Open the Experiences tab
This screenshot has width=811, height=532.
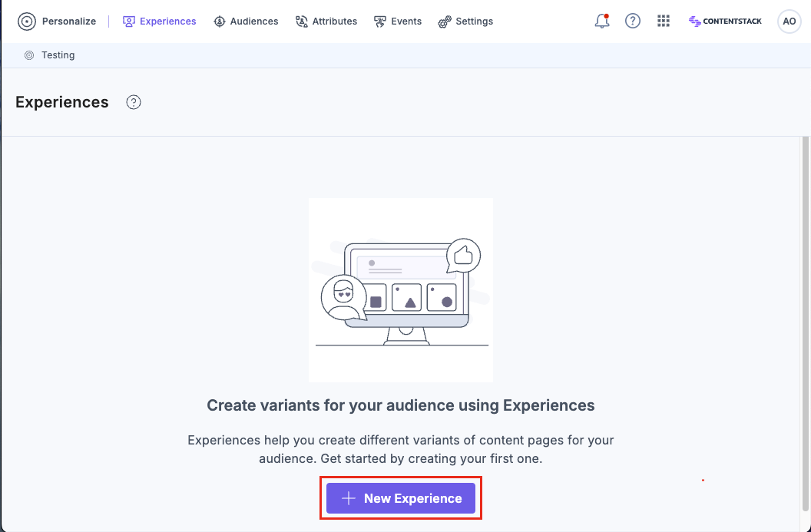[159, 21]
